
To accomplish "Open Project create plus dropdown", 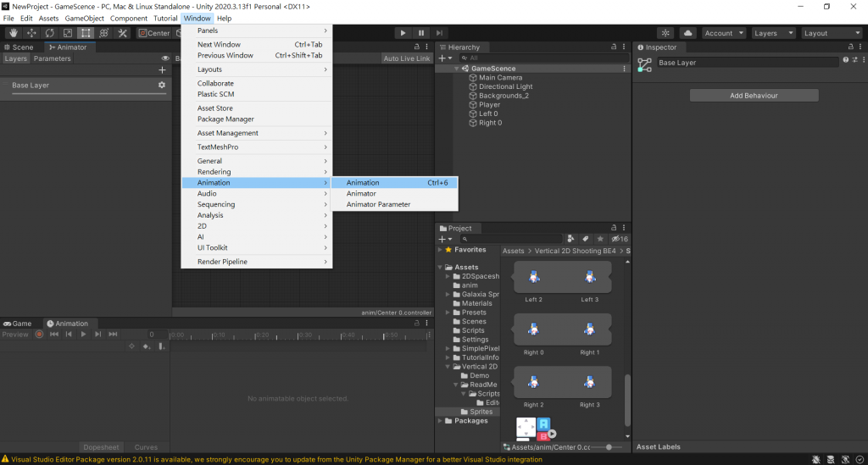I will 446,239.
